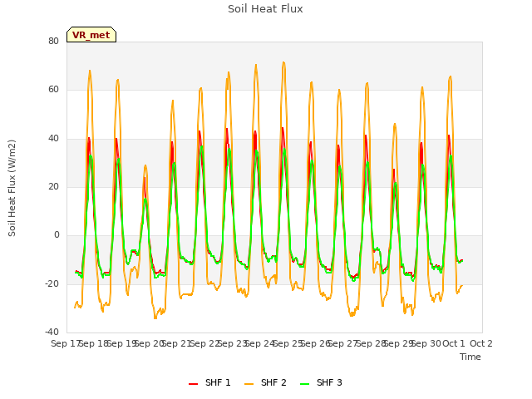
Task: Click the Sep 17 x-axis tick label
Action: [66, 343]
